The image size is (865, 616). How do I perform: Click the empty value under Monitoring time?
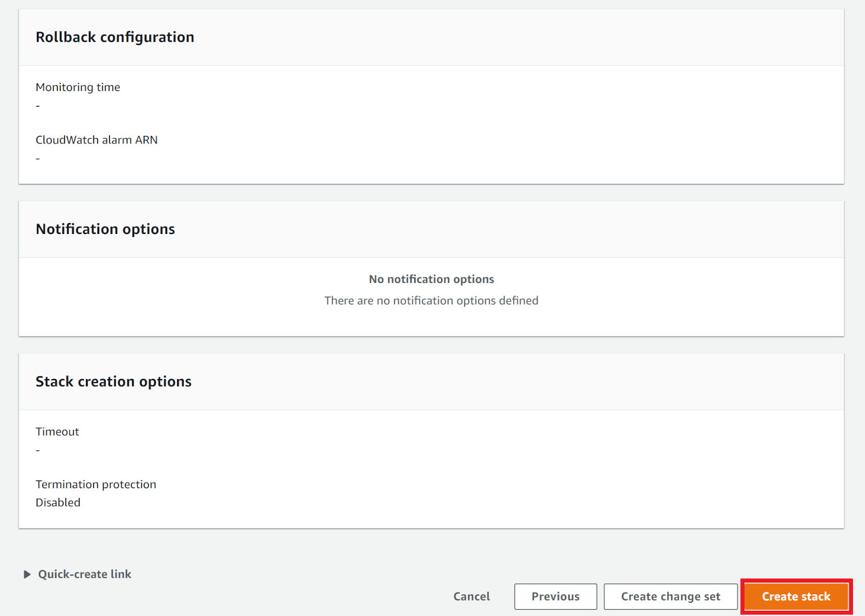[38, 105]
